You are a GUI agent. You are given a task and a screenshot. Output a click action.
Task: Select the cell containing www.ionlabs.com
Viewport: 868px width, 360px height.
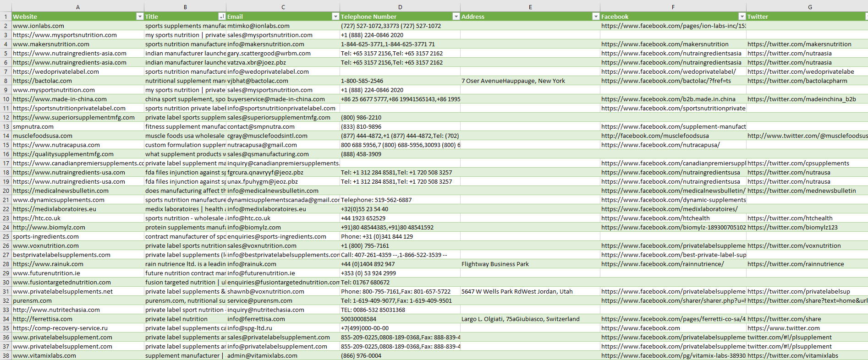[x=78, y=26]
